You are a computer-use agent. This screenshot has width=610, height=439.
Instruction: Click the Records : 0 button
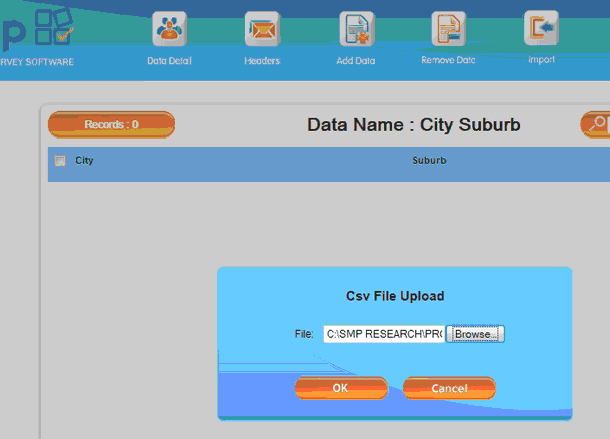pyautogui.click(x=111, y=125)
